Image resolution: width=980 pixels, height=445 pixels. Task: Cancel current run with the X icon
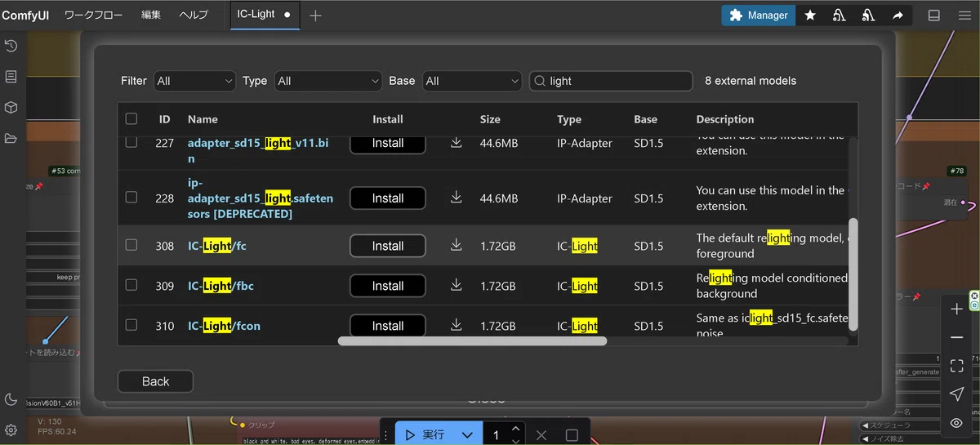point(541,435)
